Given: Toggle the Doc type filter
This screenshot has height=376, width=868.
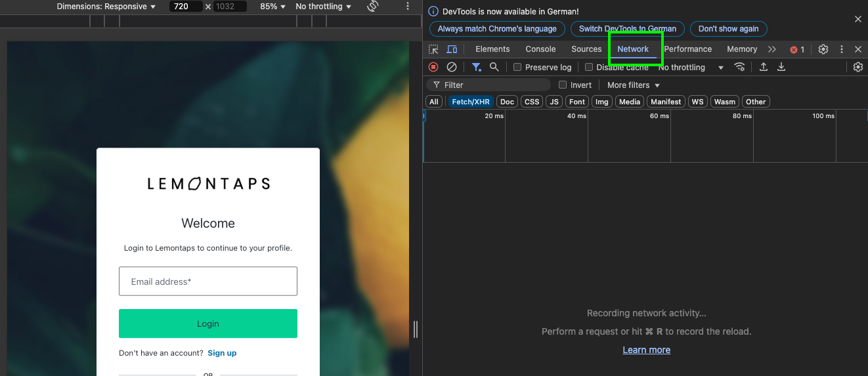Looking at the screenshot, I should (x=507, y=102).
